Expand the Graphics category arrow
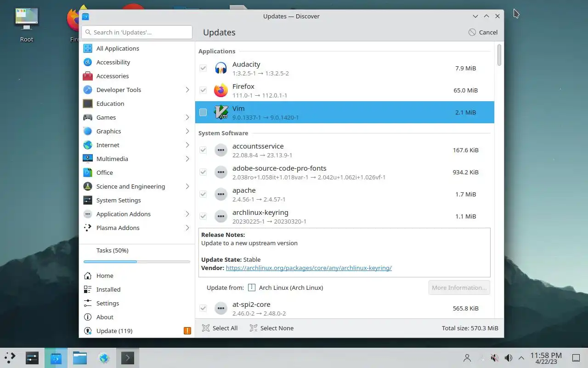Screen dimensions: 588x368 click(187, 131)
